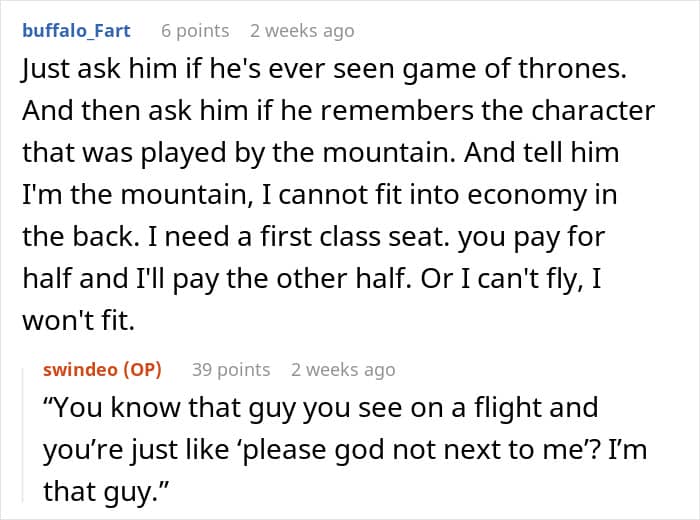Click the text 'I'm the mountain'
This screenshot has width=700, height=520.
[x=138, y=195]
